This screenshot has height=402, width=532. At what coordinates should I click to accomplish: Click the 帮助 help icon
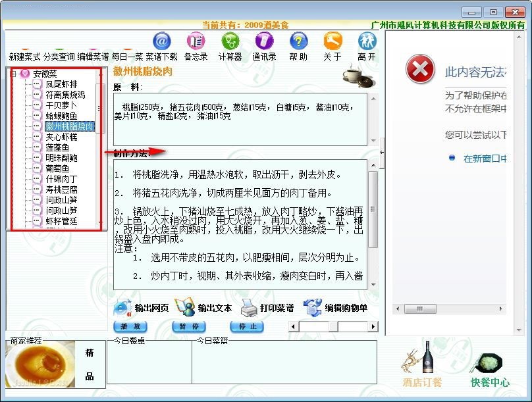pyautogui.click(x=298, y=41)
